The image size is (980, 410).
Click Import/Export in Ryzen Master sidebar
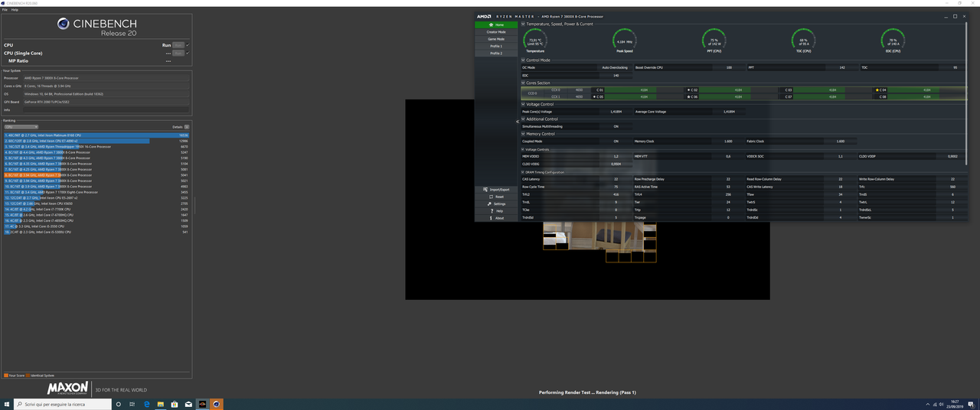496,190
